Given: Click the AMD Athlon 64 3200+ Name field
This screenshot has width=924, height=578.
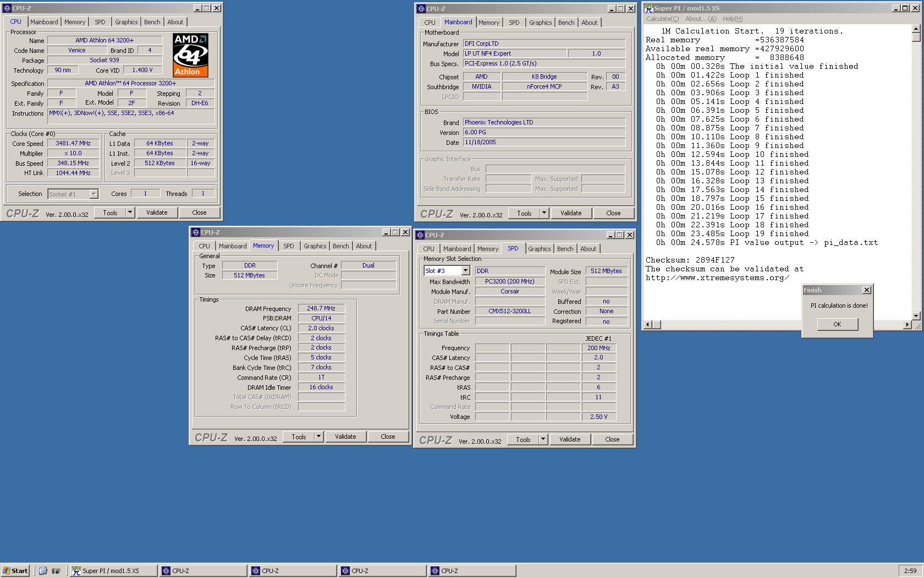Looking at the screenshot, I should pyautogui.click(x=105, y=40).
